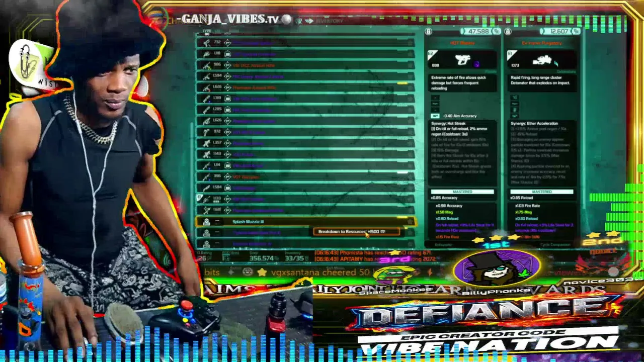Click the 47,588 currency value

(478, 32)
